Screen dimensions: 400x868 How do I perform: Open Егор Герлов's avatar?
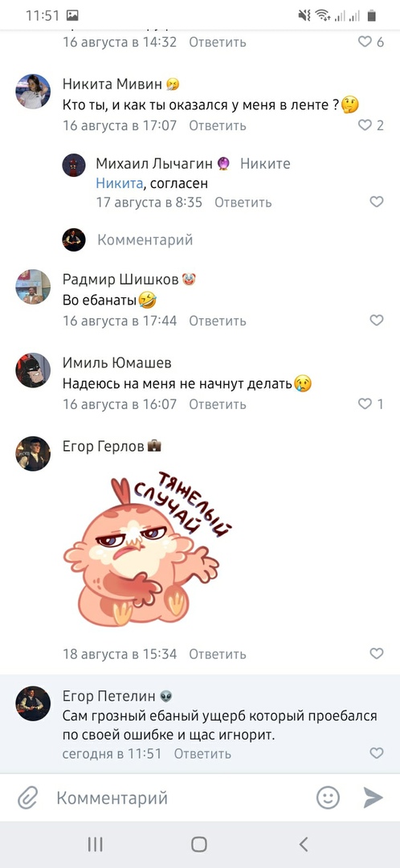click(33, 453)
